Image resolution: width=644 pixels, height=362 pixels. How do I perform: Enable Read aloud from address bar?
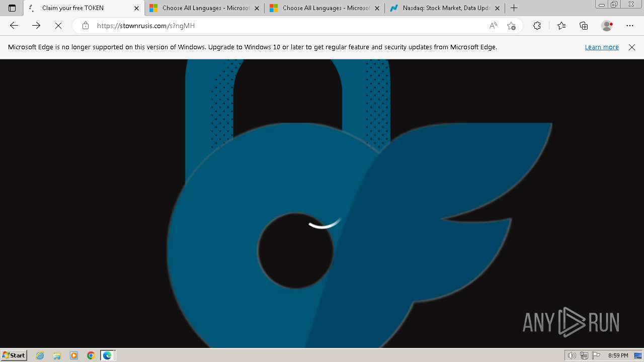tap(493, 26)
